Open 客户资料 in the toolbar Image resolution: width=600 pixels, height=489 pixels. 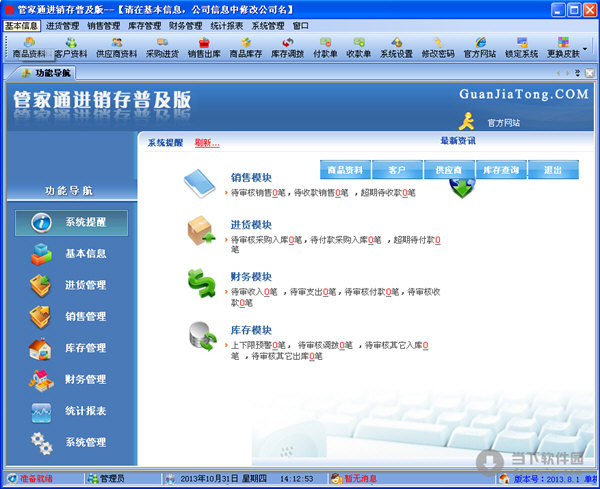click(x=71, y=48)
